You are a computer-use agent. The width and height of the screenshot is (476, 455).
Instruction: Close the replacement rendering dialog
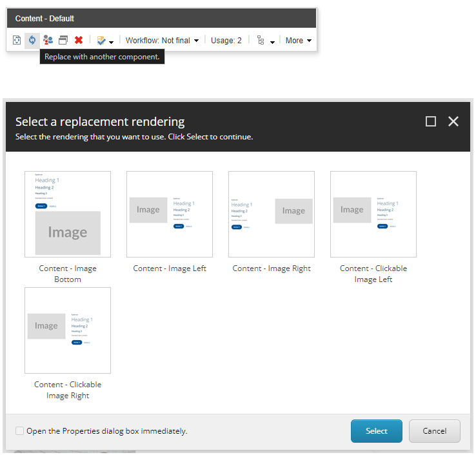click(x=453, y=121)
